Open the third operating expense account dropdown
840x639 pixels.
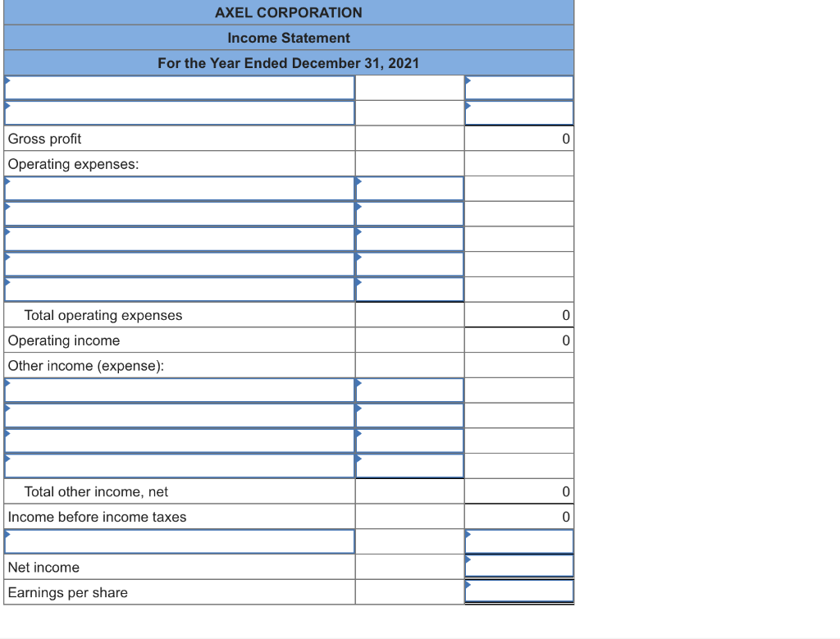tap(179, 239)
